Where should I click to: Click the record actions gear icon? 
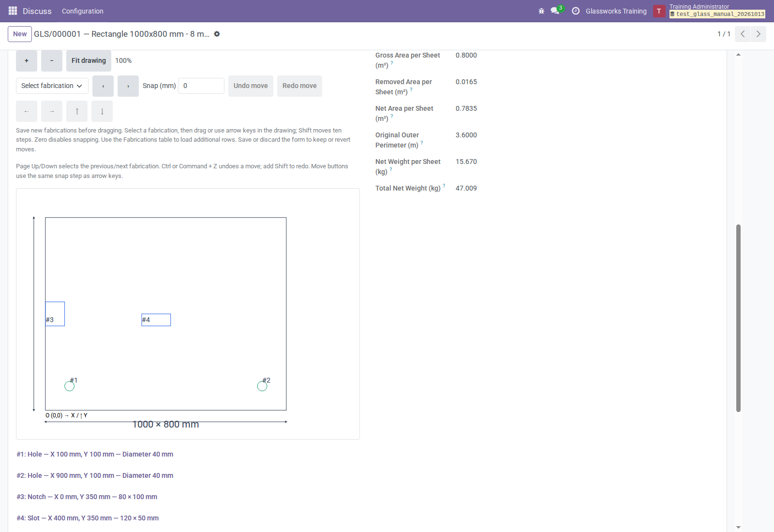[x=217, y=34]
